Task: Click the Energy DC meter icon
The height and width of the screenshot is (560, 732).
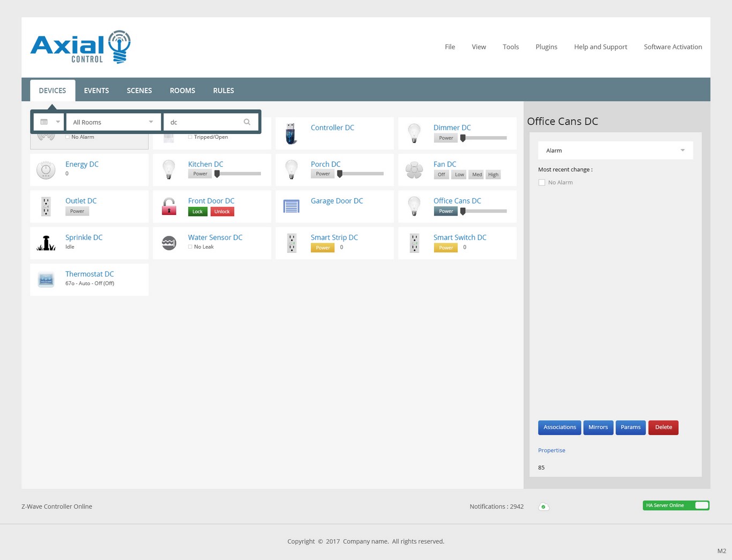Action: pos(46,170)
